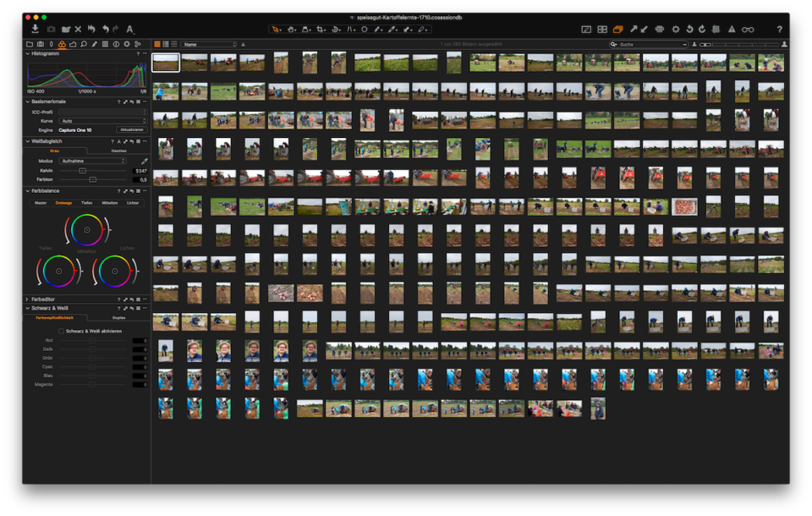Image resolution: width=812 pixels, height=516 pixels.
Task: Open the Output gear tool tab
Action: coord(127,45)
